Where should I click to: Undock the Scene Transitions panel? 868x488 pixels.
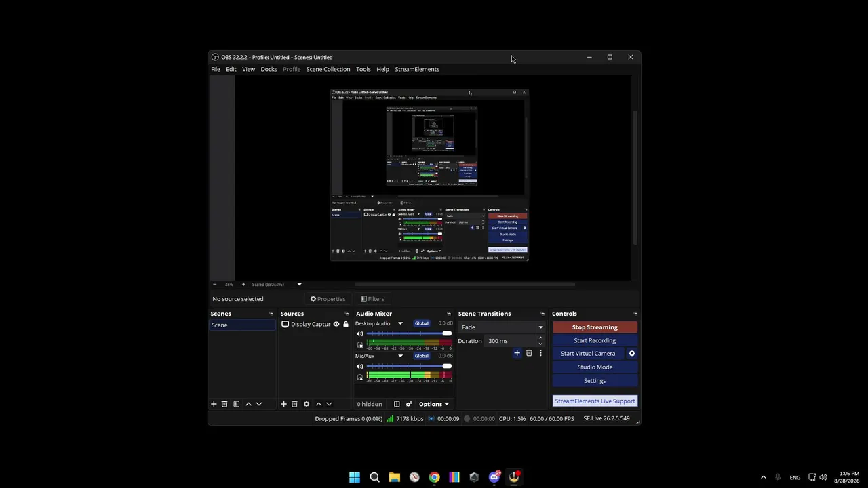(542, 314)
